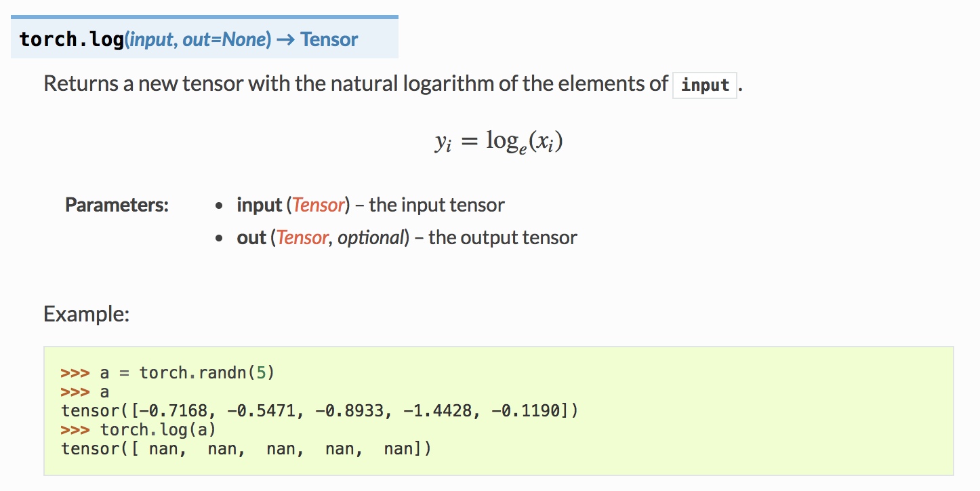Click the tensor with negative values line
Viewport: 980px width, 491px height.
click(x=320, y=411)
